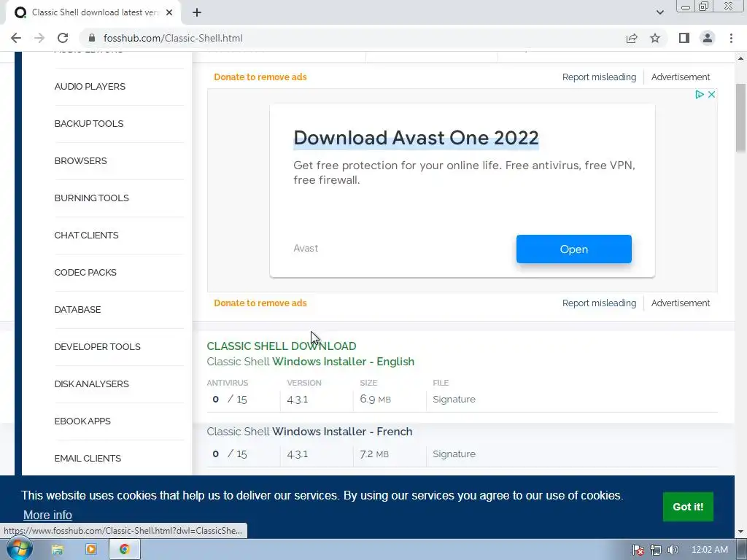Click antivirus result 0 / 15 for English installer
The image size is (747, 560).
pyautogui.click(x=230, y=400)
